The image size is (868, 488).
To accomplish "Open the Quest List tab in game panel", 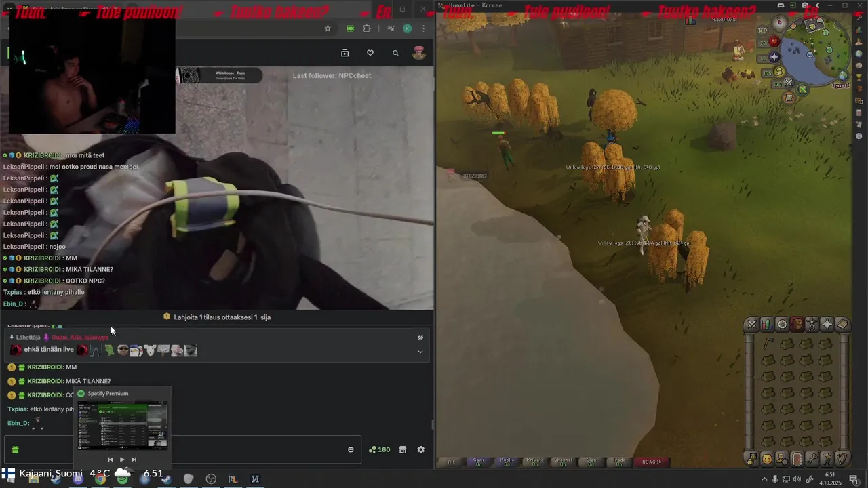I will pos(782,325).
